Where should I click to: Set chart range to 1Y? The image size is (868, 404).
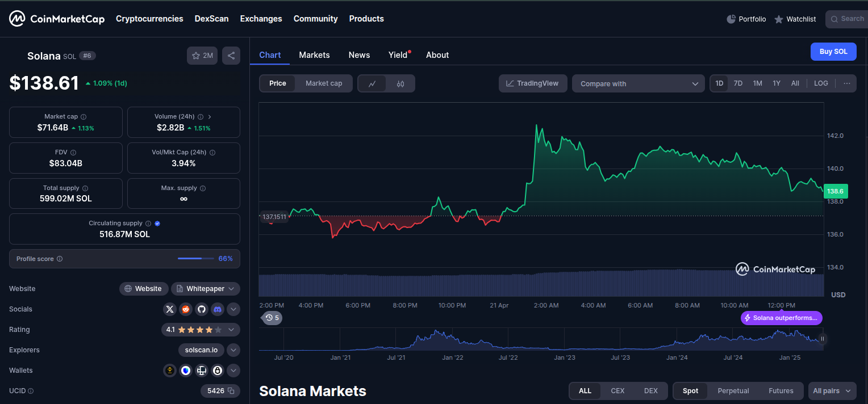coord(777,83)
